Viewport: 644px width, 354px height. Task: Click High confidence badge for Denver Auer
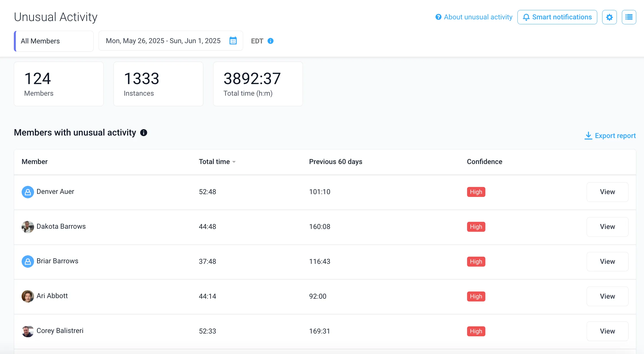pyautogui.click(x=476, y=192)
